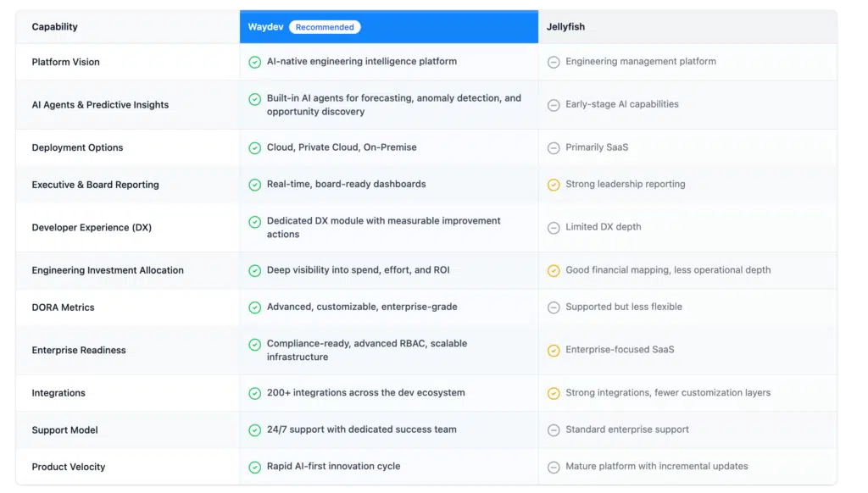The image size is (868, 493).
Task: Click the Recommended badge in Waydev header
Action: (x=325, y=27)
